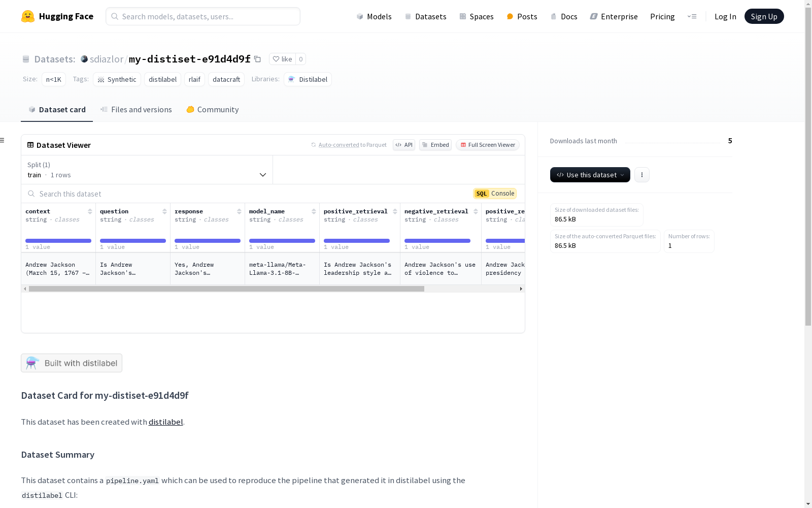The height and width of the screenshot is (508, 812).
Task: Sort the model_name column
Action: click(x=314, y=211)
